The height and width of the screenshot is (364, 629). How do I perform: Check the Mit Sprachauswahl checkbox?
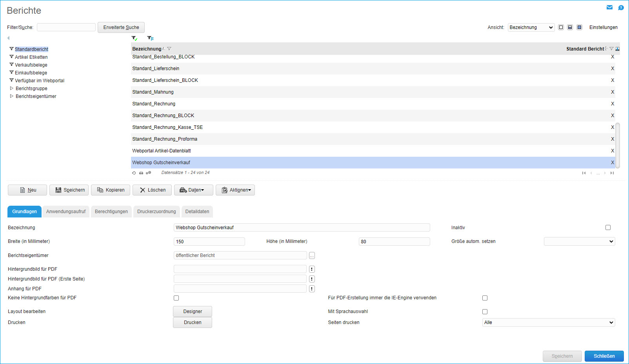click(x=485, y=312)
